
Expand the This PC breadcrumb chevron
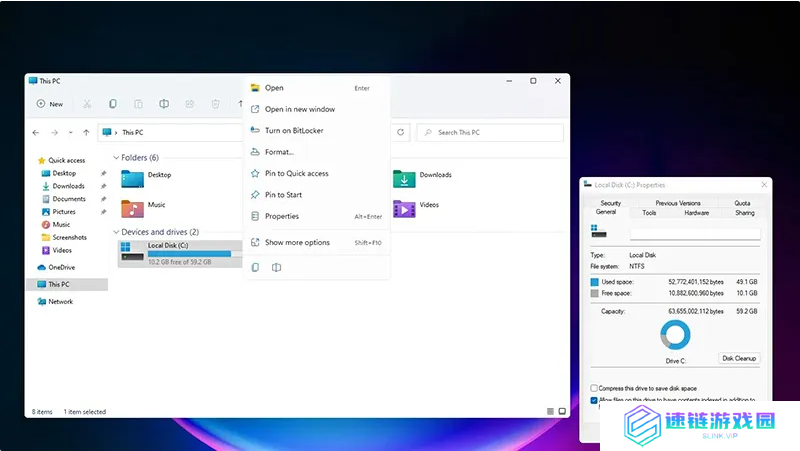pyautogui.click(x=116, y=133)
